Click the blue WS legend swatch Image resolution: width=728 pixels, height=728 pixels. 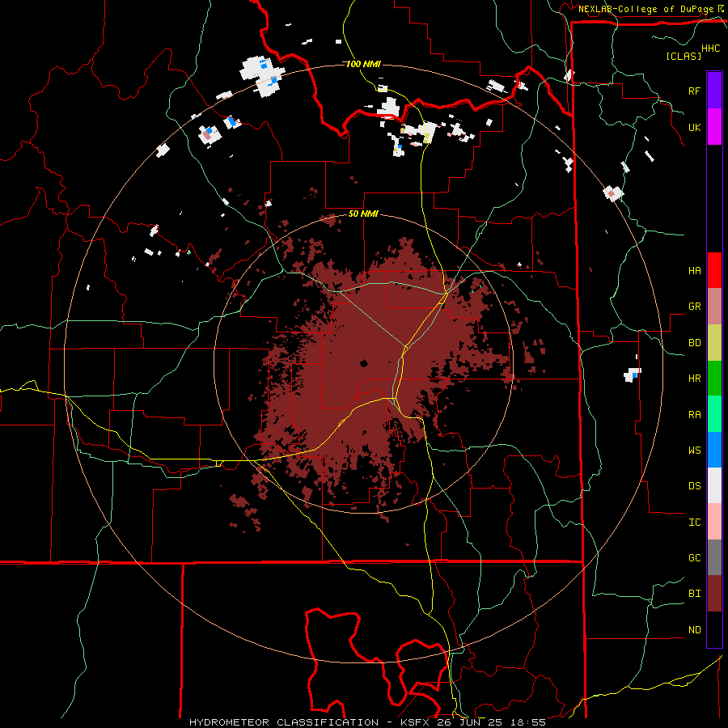tap(714, 450)
